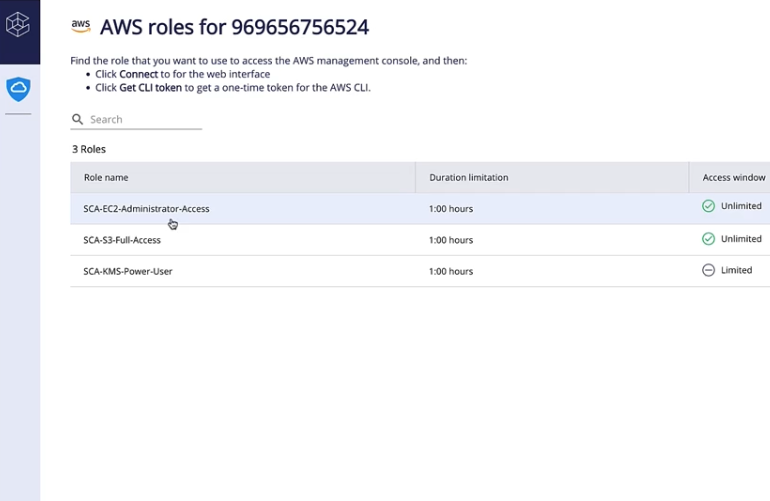Click the Unlimited label for EC2 administrator role
Image resolution: width=770 pixels, height=501 pixels.
click(741, 206)
